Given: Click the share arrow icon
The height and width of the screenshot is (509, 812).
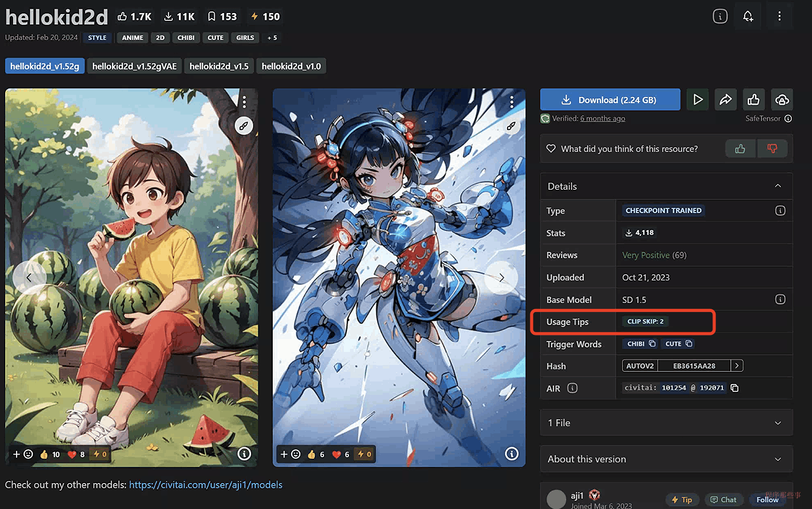Looking at the screenshot, I should coord(725,100).
